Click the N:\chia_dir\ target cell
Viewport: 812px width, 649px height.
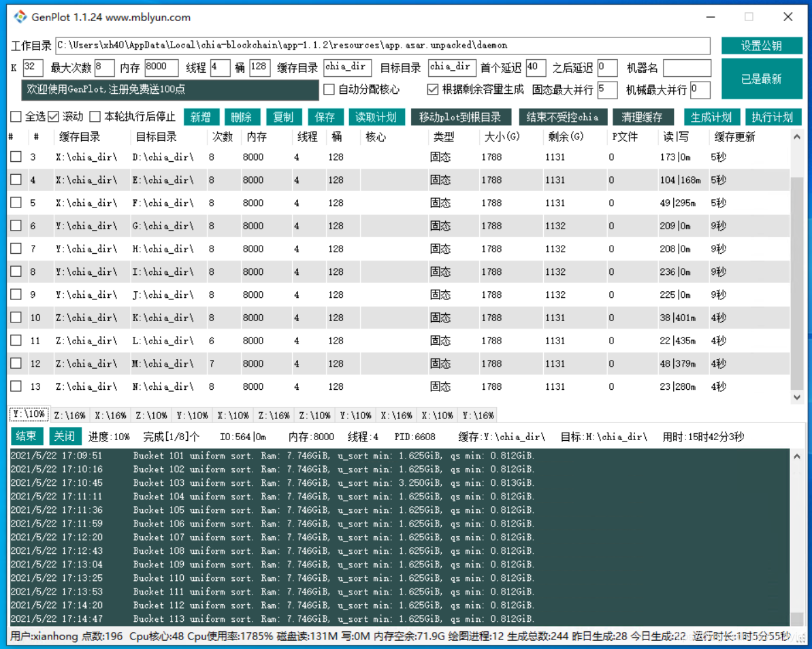163,386
